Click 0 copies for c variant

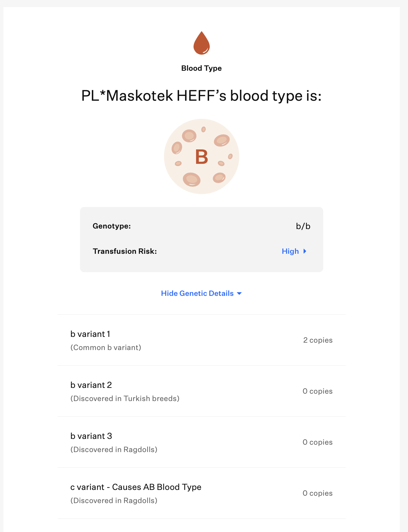(x=317, y=493)
